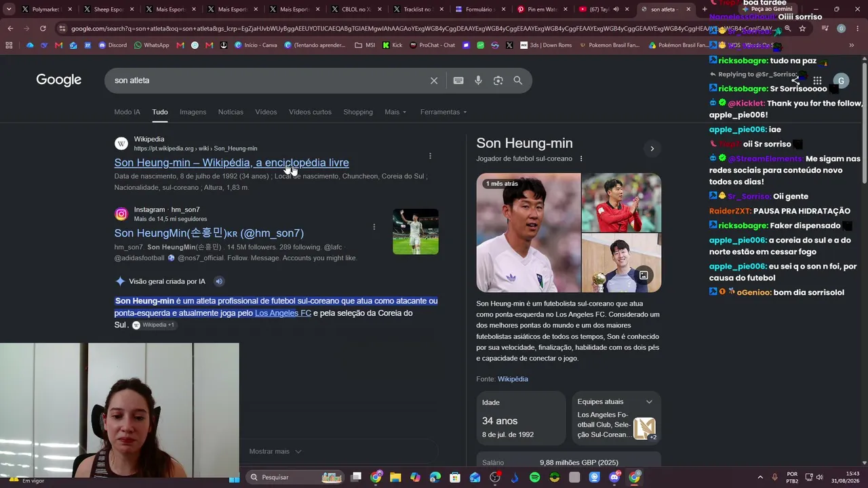Show hidden bookmarks with the double chevron

pos(852,45)
